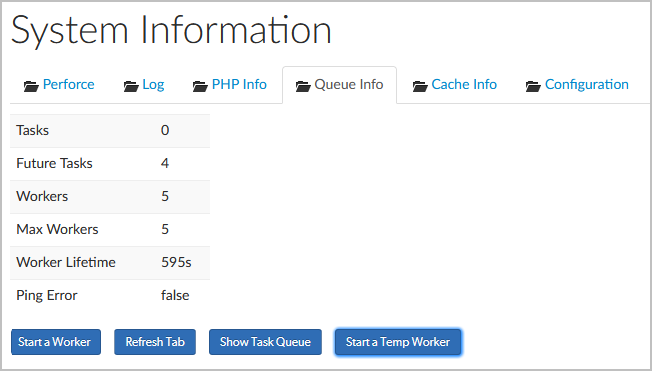Click the folder icon beside Cache Info
Viewport: 652px width, 371px height.
click(420, 86)
